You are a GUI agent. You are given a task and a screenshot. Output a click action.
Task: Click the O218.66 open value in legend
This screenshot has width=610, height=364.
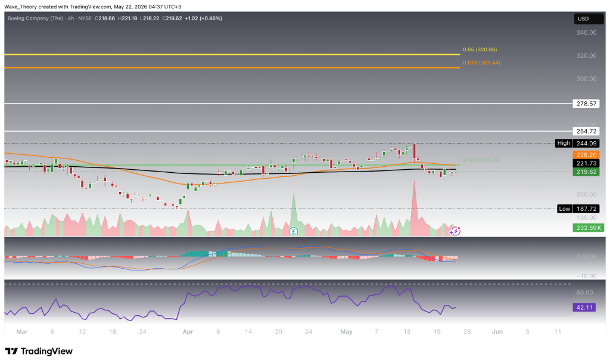[x=105, y=18]
